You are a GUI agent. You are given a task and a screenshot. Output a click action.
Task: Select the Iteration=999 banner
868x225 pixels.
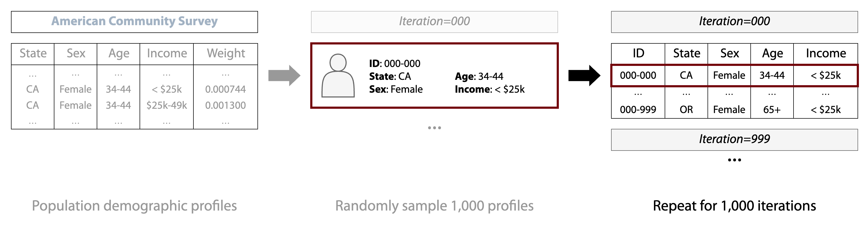tap(734, 139)
